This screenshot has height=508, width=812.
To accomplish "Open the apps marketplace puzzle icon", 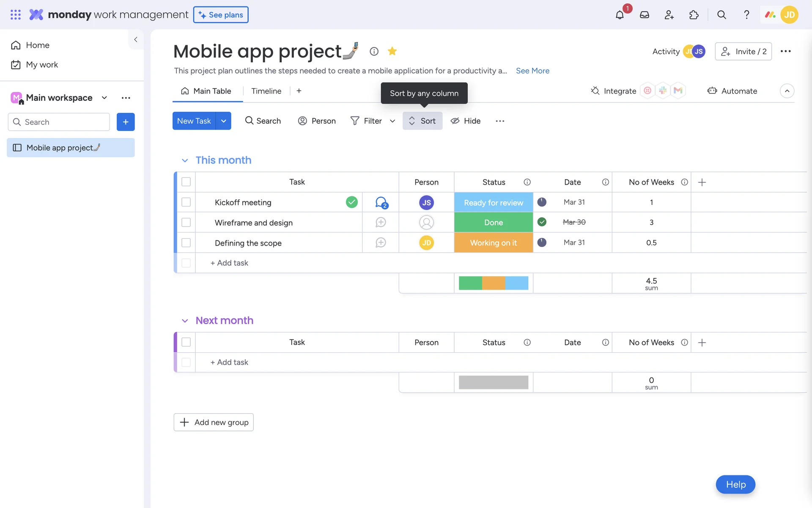I will tap(694, 15).
